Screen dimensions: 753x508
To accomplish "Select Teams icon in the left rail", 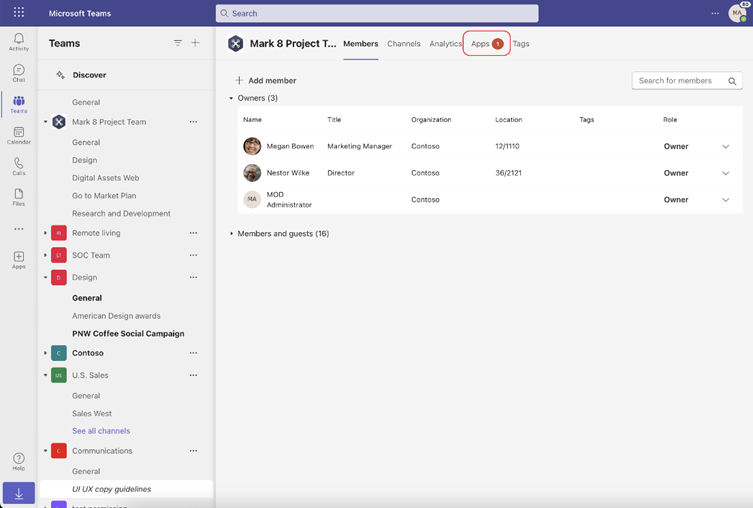I will pyautogui.click(x=19, y=104).
